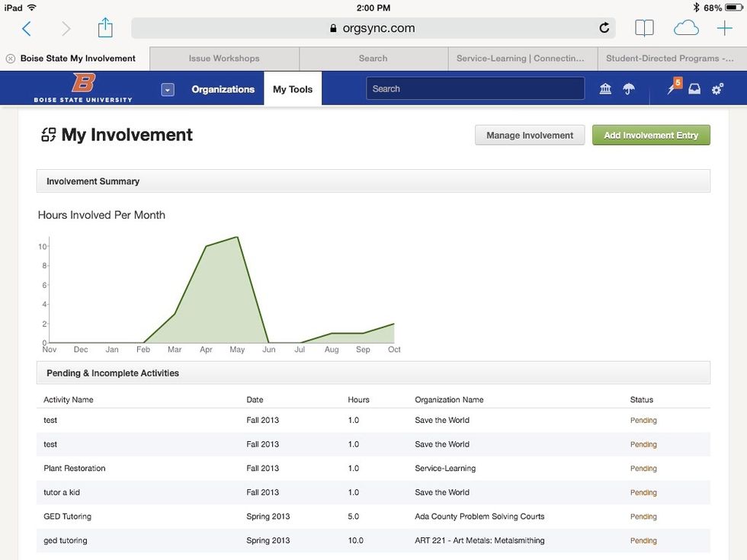Click the Manage Involvement button
This screenshot has width=747, height=560.
click(530, 135)
